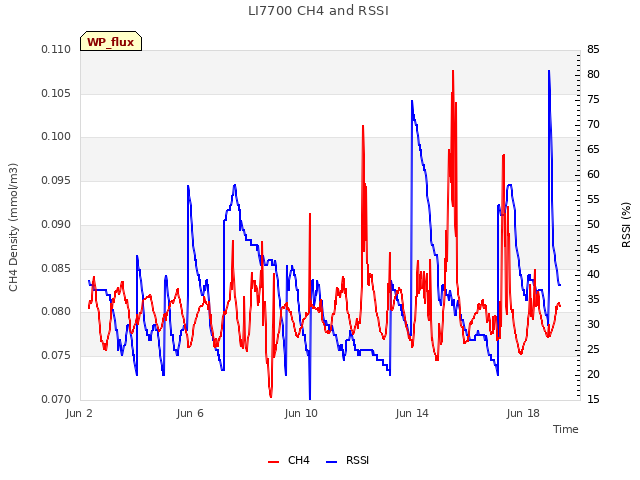640x480 pixels.
Task: Click the 65 right axis tick label
Action: coord(593,149)
